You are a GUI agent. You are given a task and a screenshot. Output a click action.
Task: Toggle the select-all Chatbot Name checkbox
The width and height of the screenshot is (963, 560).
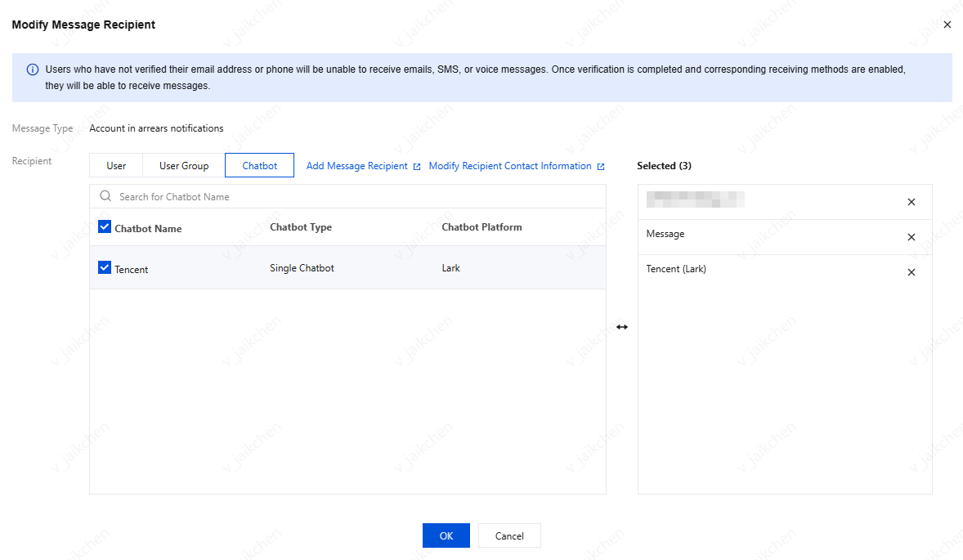105,227
